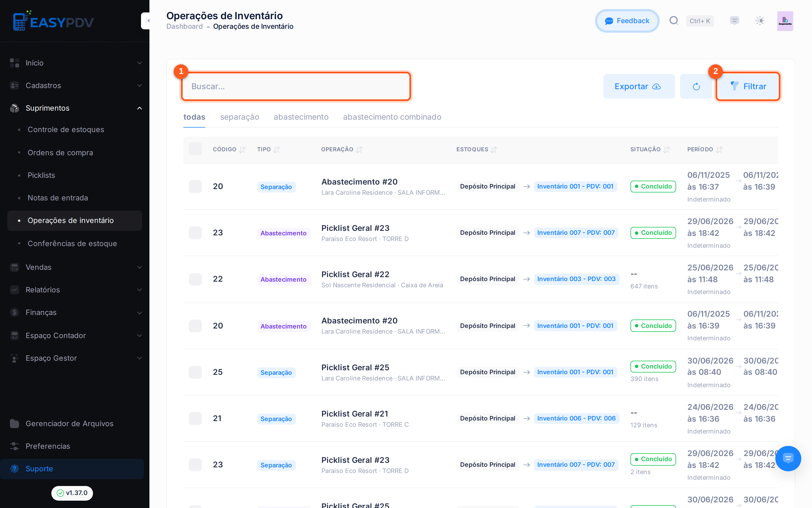
Task: Expand the Cadastros menu chevron
Action: tap(140, 85)
